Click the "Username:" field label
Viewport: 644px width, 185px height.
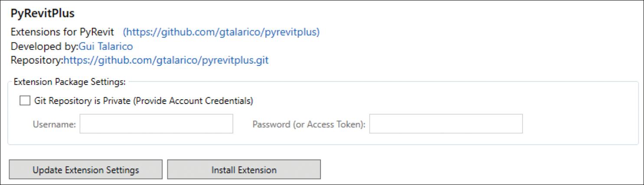54,124
